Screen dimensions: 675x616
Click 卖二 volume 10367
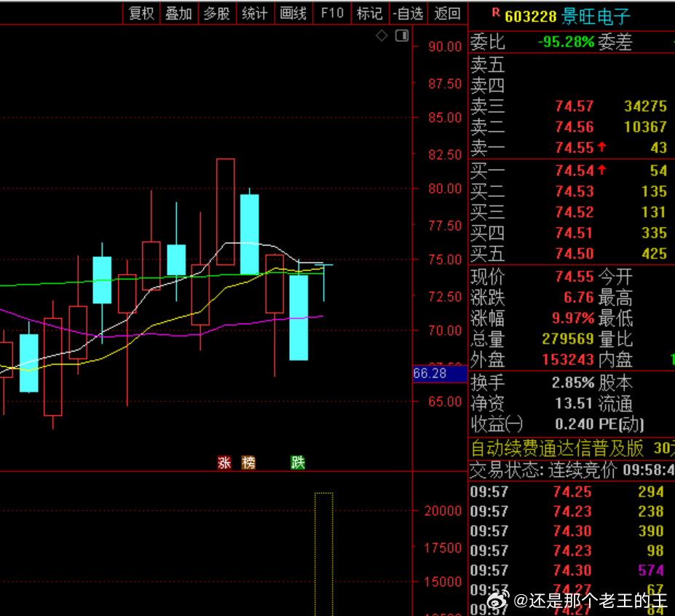tap(645, 127)
